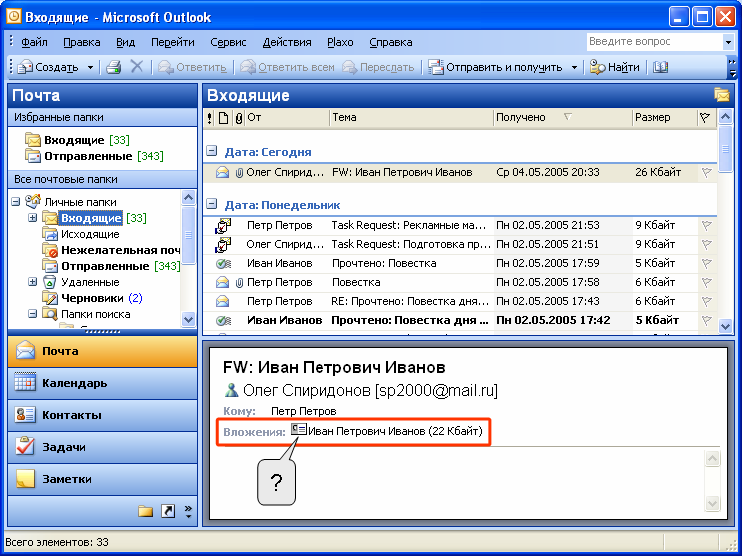The width and height of the screenshot is (742, 556).
Task: Toggle flag on RE: Прочтено: Повестка message
Action: pos(706,301)
